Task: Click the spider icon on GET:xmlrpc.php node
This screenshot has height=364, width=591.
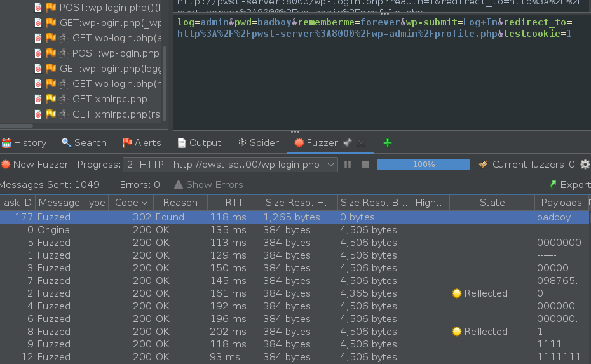Action: tap(64, 99)
